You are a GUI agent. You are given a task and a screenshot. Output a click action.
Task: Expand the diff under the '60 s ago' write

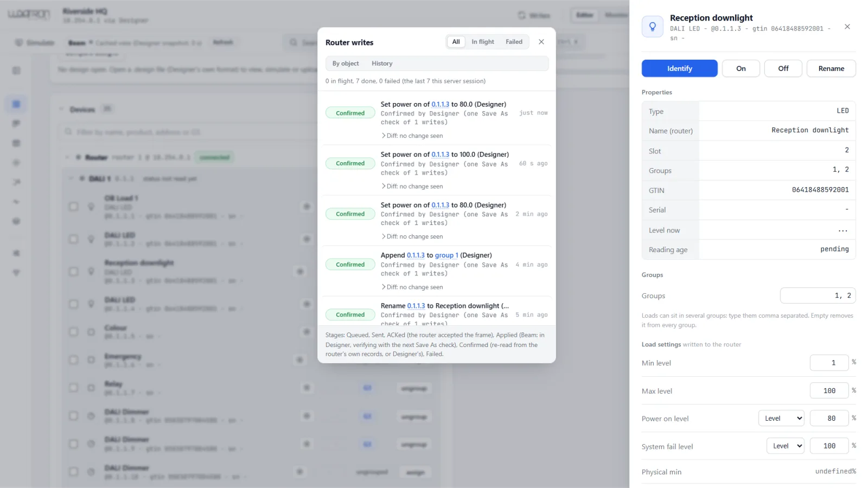(412, 186)
